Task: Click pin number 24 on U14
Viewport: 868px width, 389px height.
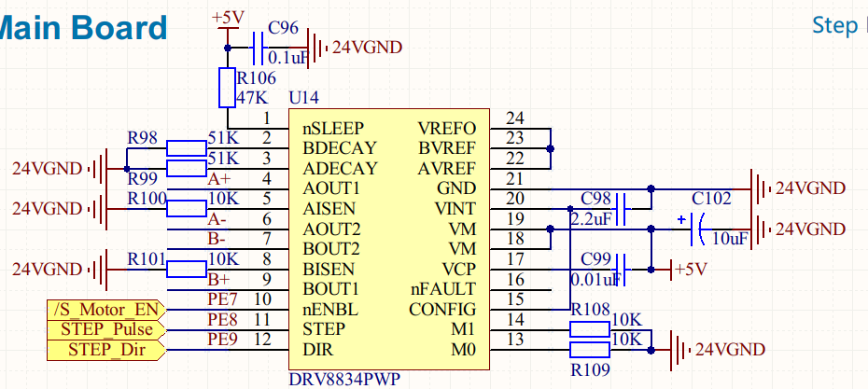Action: pyautogui.click(x=515, y=118)
